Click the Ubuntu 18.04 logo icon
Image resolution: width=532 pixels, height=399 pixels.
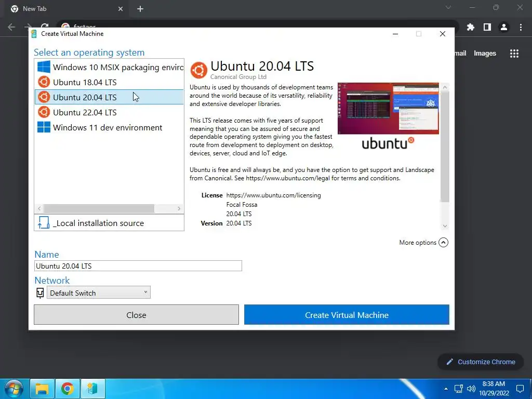tap(44, 82)
